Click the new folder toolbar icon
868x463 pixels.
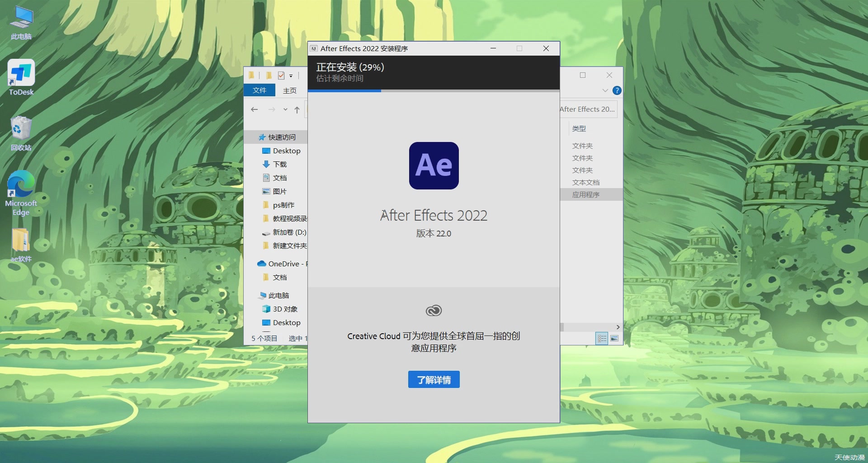tap(269, 76)
